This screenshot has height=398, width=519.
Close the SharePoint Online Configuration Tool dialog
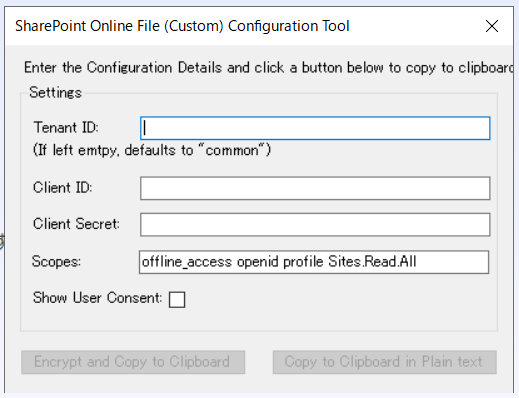tap(492, 26)
